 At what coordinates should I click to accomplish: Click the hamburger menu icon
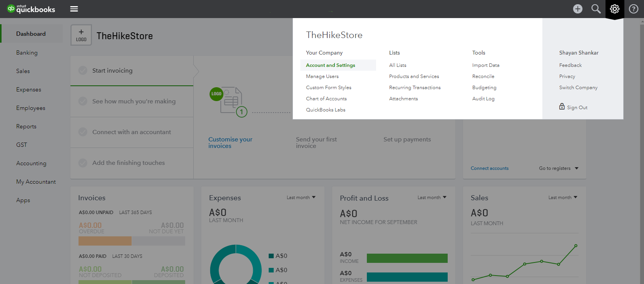coord(74,9)
